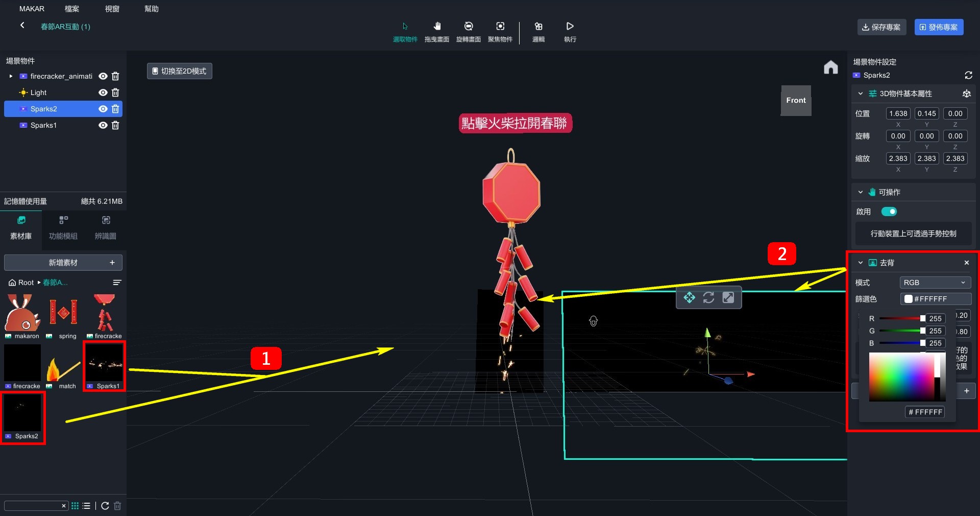Click the 篩選色 white color swatch
Image resolution: width=980 pixels, height=516 pixels.
point(909,299)
